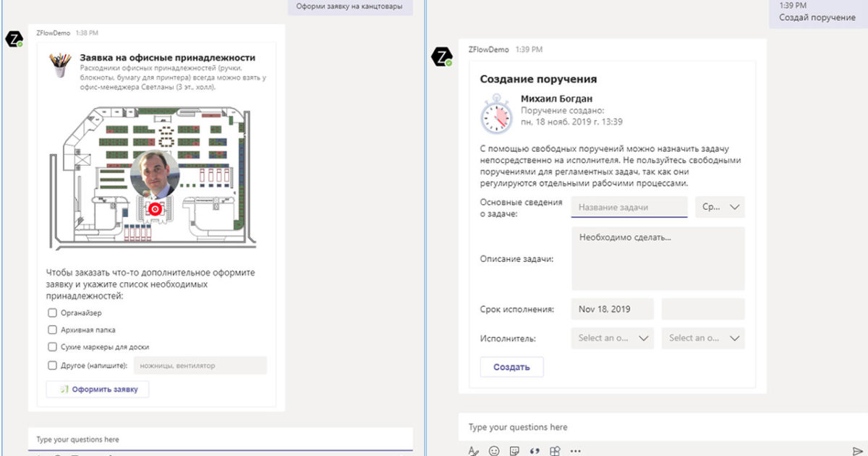This screenshot has height=456, width=868.
Task: Open the apps icon in the message toolbar
Action: coord(554,450)
